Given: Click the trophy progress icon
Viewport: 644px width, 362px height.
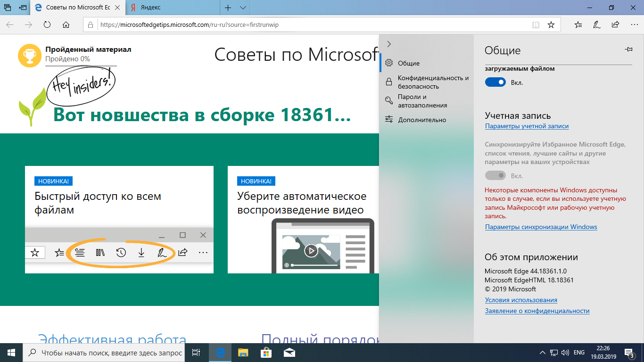Looking at the screenshot, I should (x=29, y=56).
